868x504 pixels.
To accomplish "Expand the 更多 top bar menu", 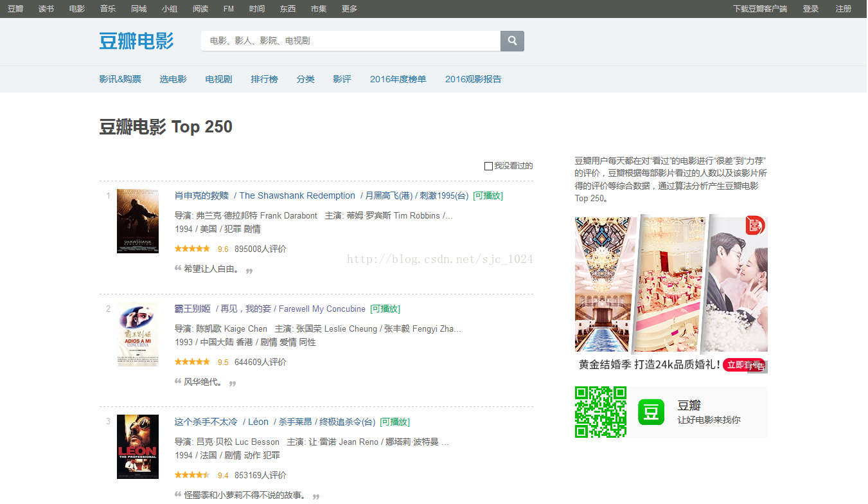I will click(350, 9).
